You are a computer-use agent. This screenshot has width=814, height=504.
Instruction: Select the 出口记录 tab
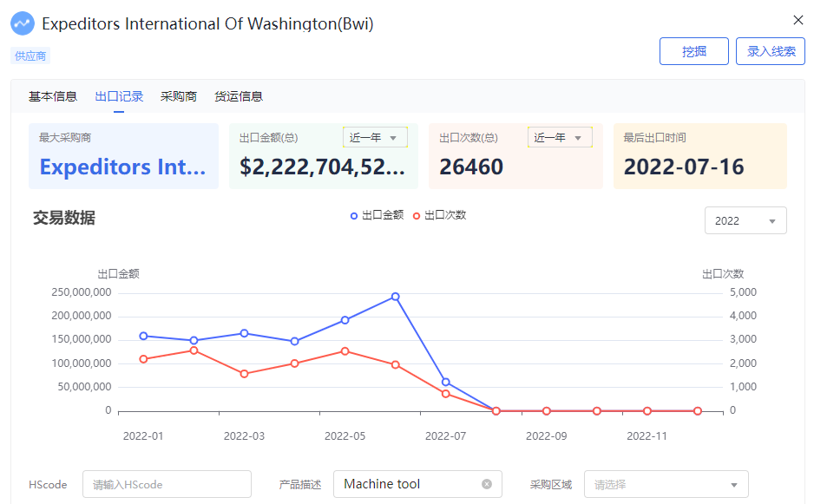(x=119, y=96)
